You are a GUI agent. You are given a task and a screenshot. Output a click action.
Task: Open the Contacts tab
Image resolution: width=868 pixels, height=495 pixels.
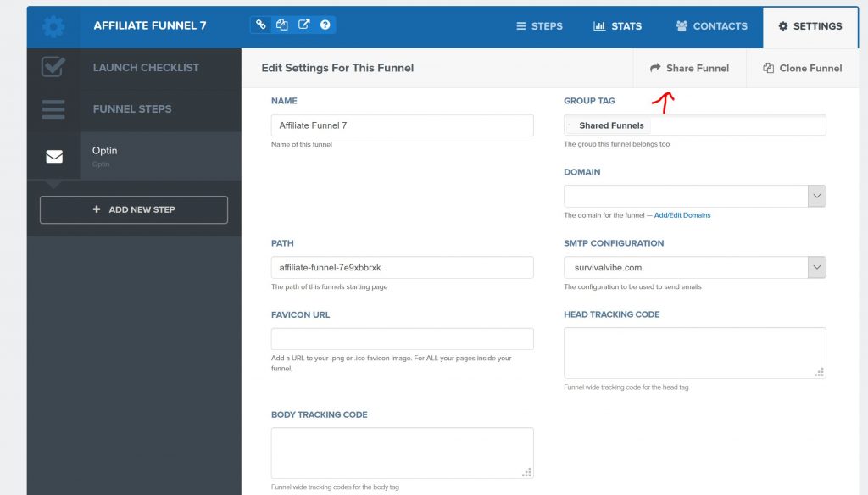[711, 26]
